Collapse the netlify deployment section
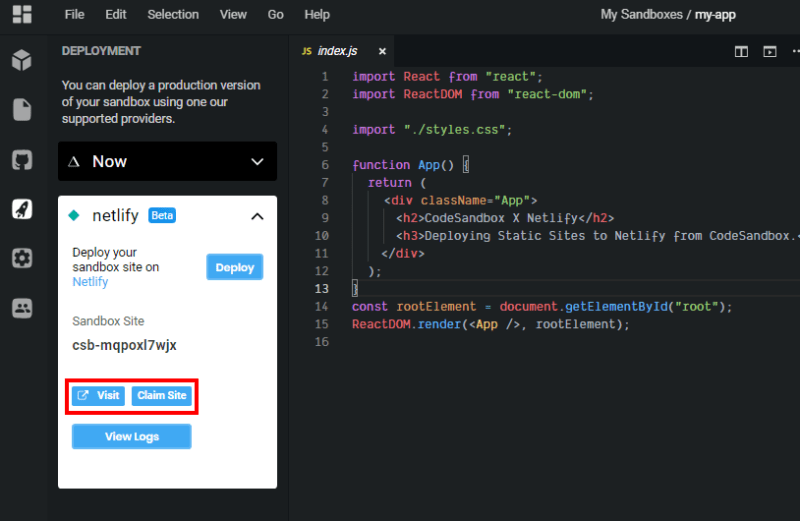 (x=257, y=216)
